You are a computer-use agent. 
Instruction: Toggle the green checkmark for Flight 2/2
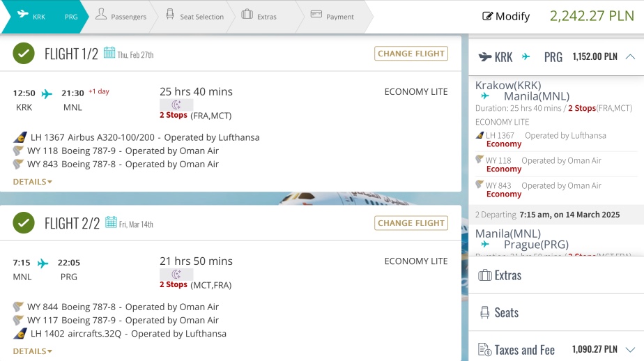24,222
